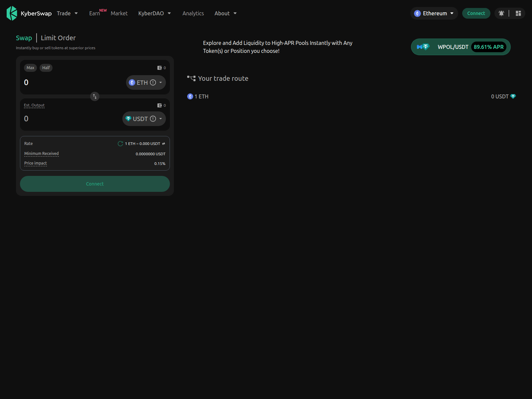The height and width of the screenshot is (399, 532).
Task: Open the Market page
Action: click(119, 13)
